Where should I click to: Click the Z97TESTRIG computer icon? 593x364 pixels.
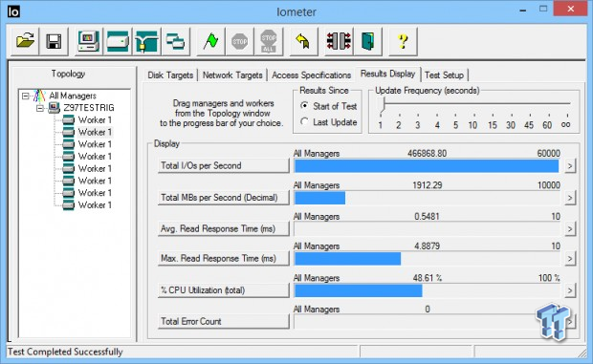pos(55,108)
